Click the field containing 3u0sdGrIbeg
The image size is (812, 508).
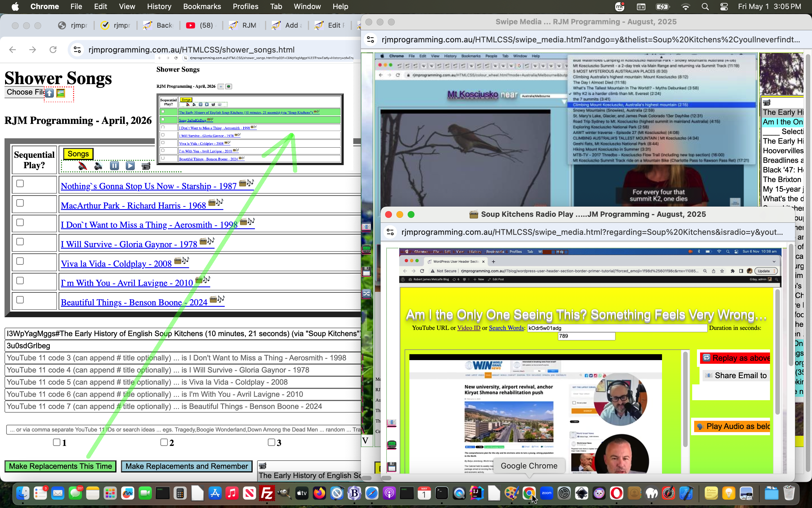click(x=183, y=346)
